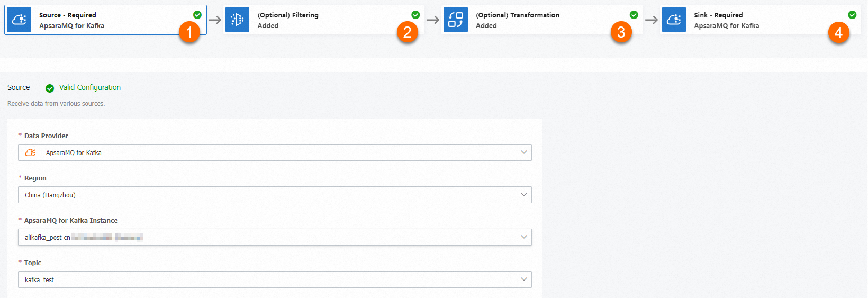
Task: Click the green checkmark on Sink step
Action: pos(852,15)
